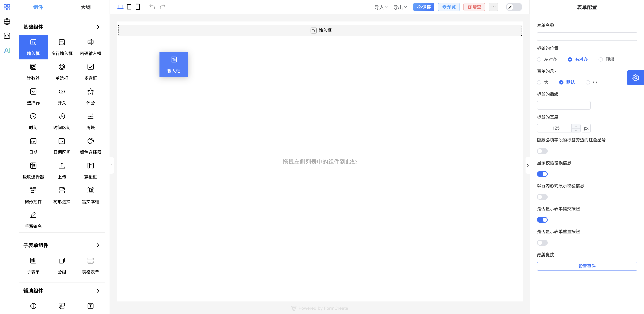
Task: Enable hiding the required-field red asterisk
Action: pos(542,151)
